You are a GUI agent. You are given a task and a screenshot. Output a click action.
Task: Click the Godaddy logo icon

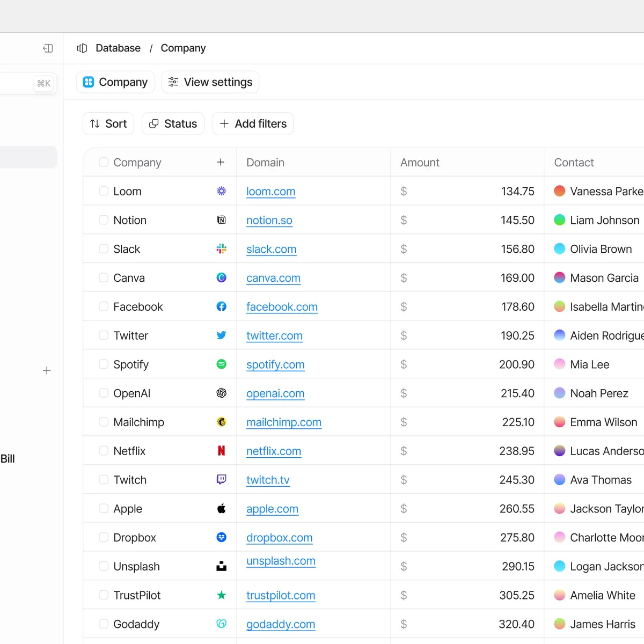pos(221,624)
